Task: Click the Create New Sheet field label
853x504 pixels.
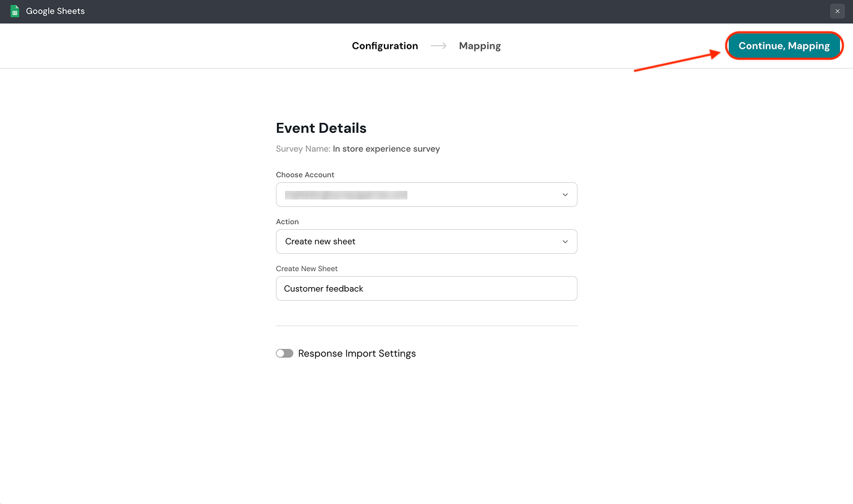Action: click(x=307, y=269)
